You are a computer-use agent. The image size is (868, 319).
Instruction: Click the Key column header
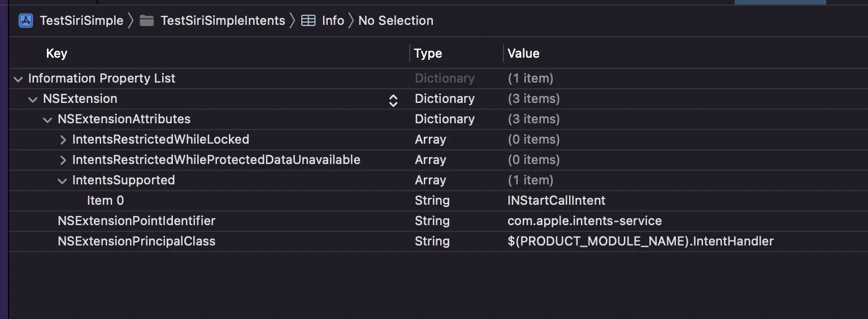click(57, 54)
